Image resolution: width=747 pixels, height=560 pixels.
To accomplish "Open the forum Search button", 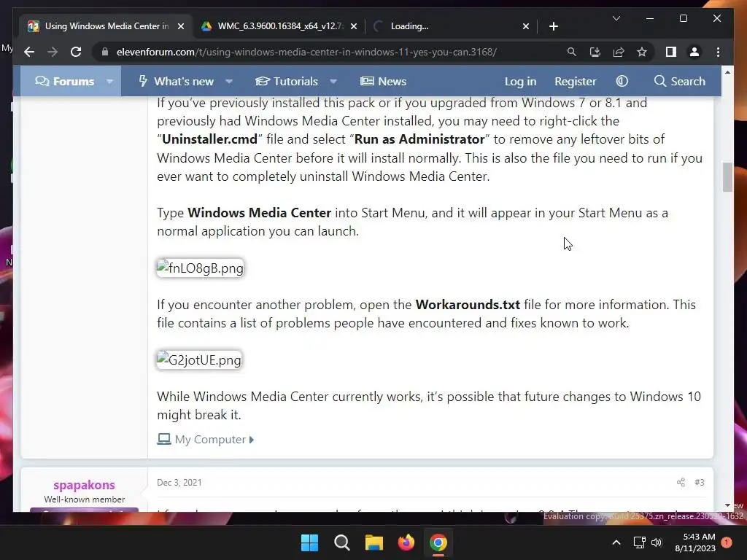I will tap(680, 82).
